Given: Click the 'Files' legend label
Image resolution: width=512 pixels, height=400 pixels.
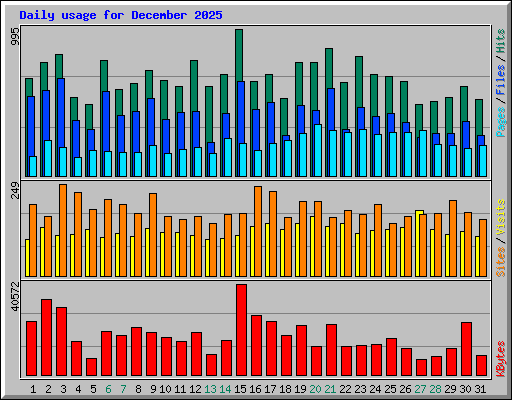Looking at the screenshot, I should [x=501, y=79].
